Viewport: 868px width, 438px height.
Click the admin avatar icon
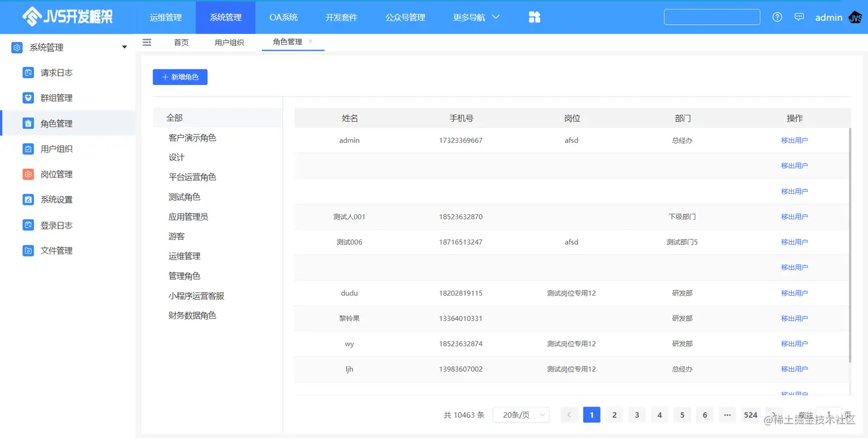click(855, 17)
